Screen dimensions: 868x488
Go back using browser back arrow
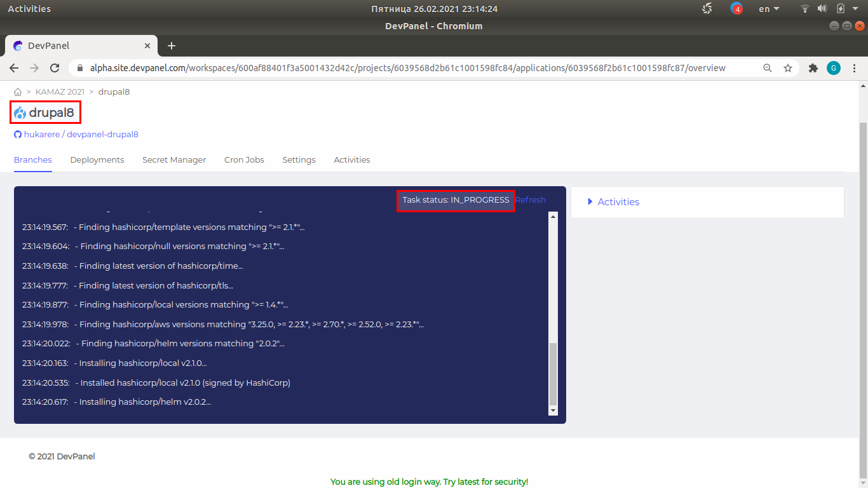click(14, 68)
